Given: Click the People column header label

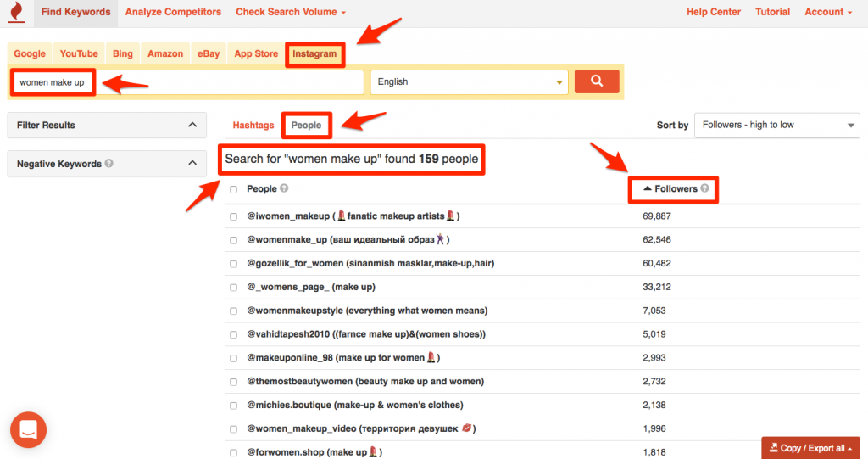Looking at the screenshot, I should (262, 188).
